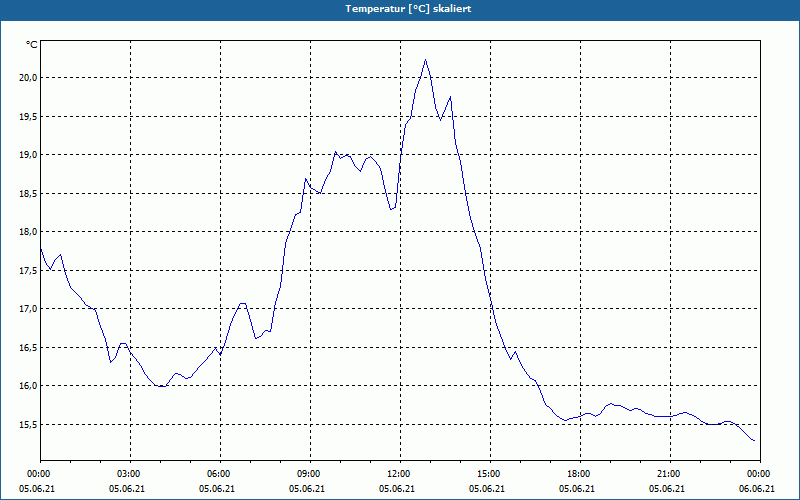Select the 20,0 y-axis label
800x500 pixels.
pos(28,78)
